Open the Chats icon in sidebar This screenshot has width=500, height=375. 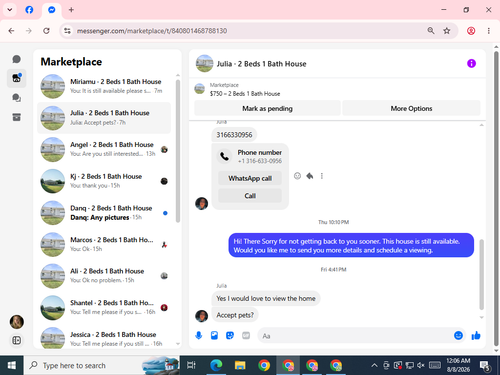[x=16, y=59]
